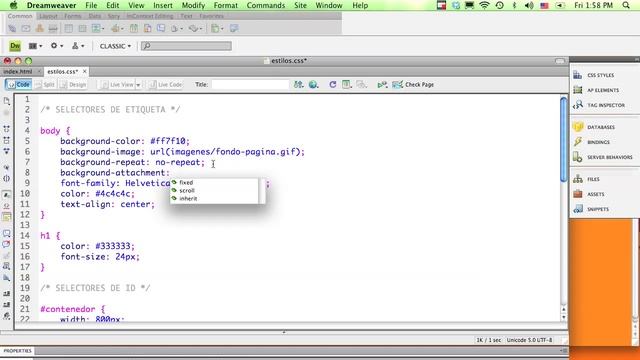Insert a Horizontal Rule icon

pos(53,29)
